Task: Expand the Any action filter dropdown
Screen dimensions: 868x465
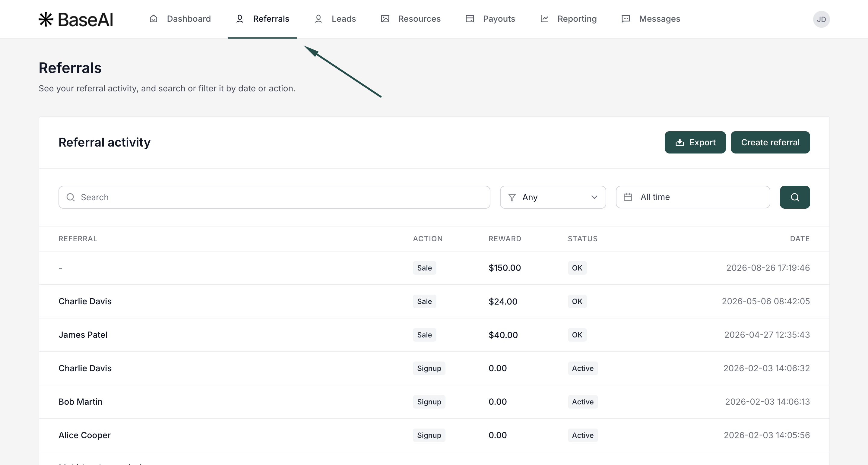Action: [x=553, y=197]
